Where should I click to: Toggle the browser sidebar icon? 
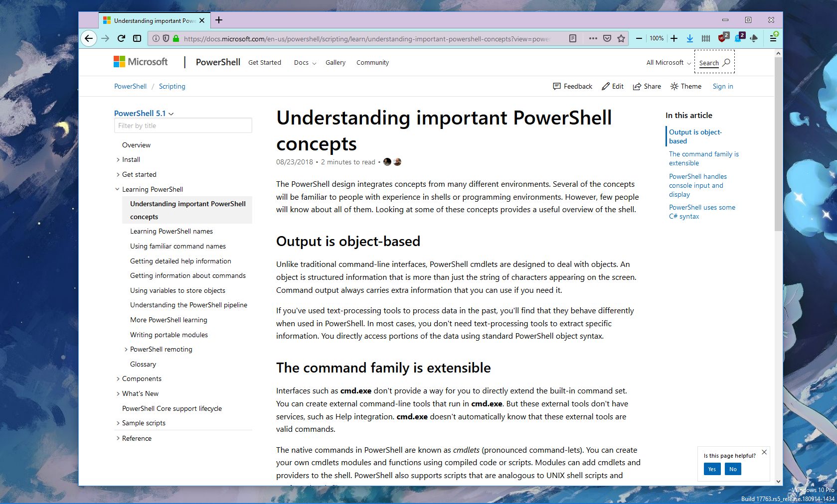click(x=137, y=38)
